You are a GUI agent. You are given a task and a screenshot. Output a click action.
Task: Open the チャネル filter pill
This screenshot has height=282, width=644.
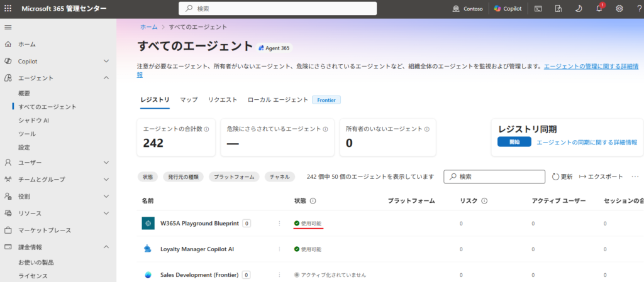coord(280,177)
